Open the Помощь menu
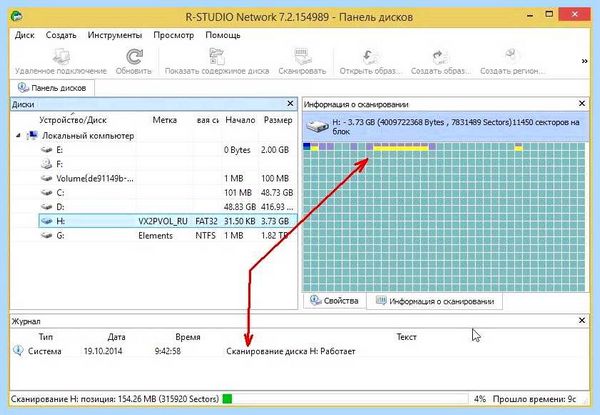The width and height of the screenshot is (600, 415). click(x=223, y=35)
